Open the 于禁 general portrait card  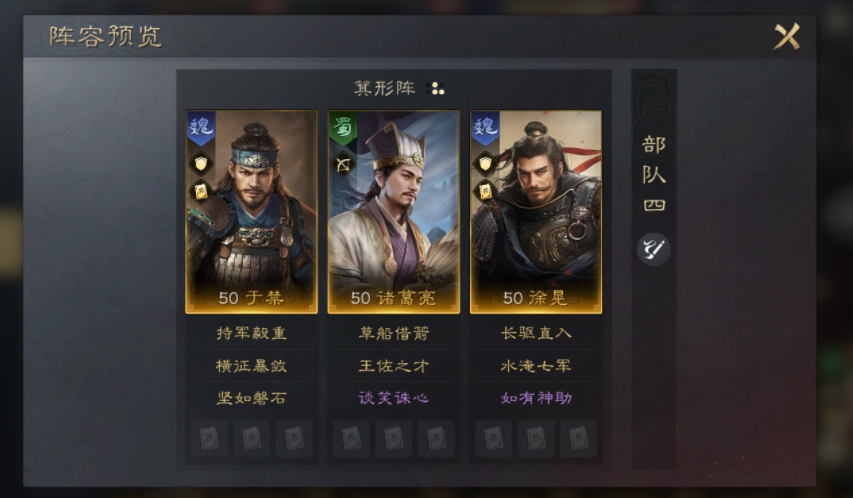251,212
